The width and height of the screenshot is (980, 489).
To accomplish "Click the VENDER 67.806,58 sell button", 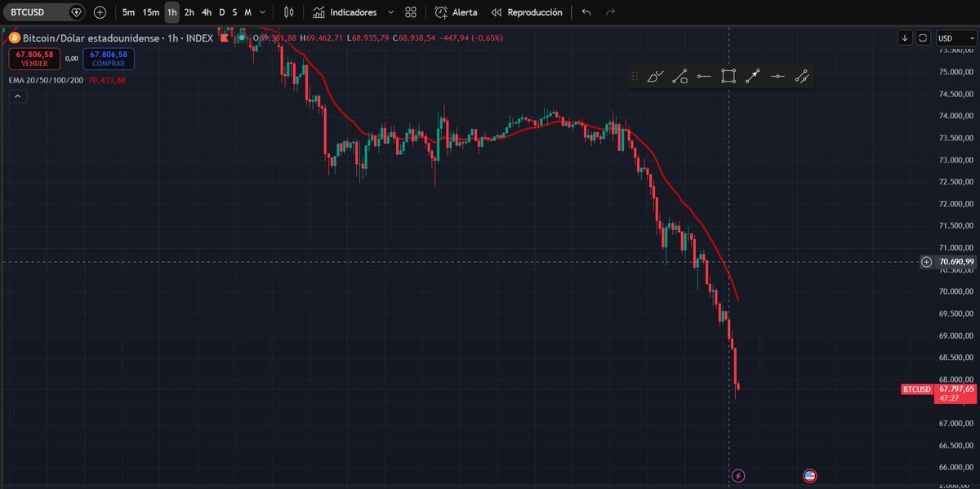I will [x=33, y=58].
